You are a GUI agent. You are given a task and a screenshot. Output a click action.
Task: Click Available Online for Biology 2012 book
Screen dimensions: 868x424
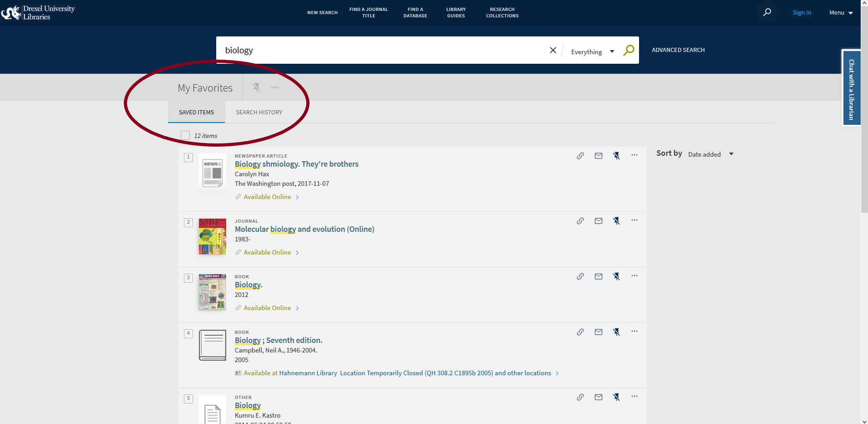click(x=267, y=307)
